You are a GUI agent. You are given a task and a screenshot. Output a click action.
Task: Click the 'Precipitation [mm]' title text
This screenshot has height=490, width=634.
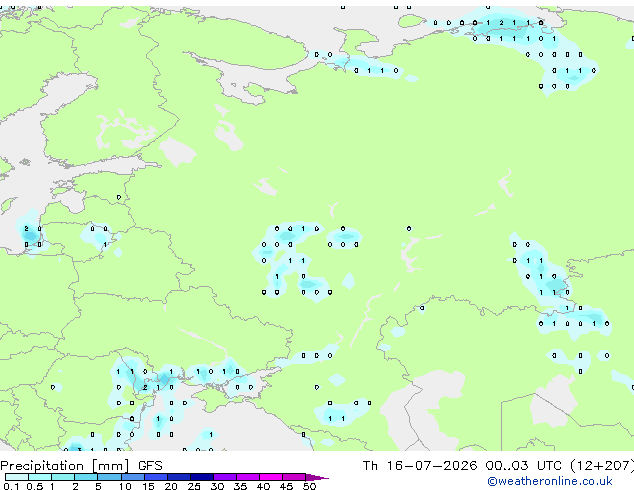point(65,466)
